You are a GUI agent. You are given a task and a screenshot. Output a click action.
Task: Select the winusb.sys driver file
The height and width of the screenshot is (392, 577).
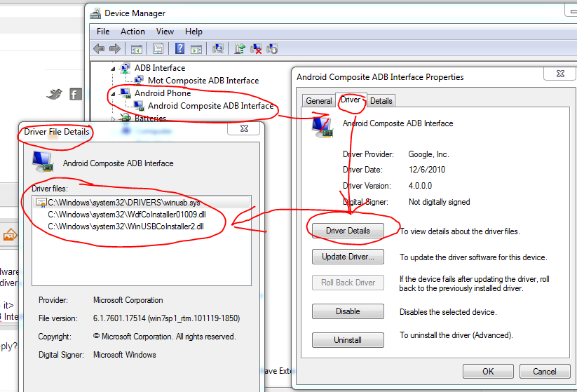pos(142,203)
